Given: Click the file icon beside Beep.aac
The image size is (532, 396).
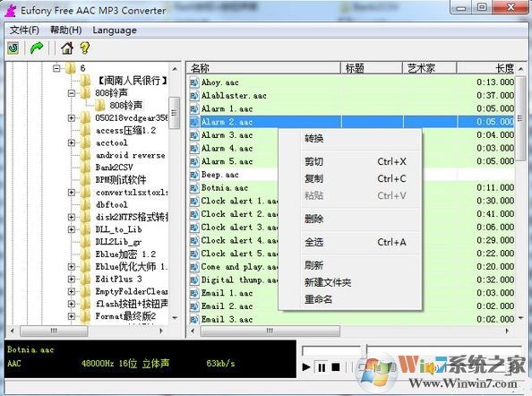Looking at the screenshot, I should [194, 175].
